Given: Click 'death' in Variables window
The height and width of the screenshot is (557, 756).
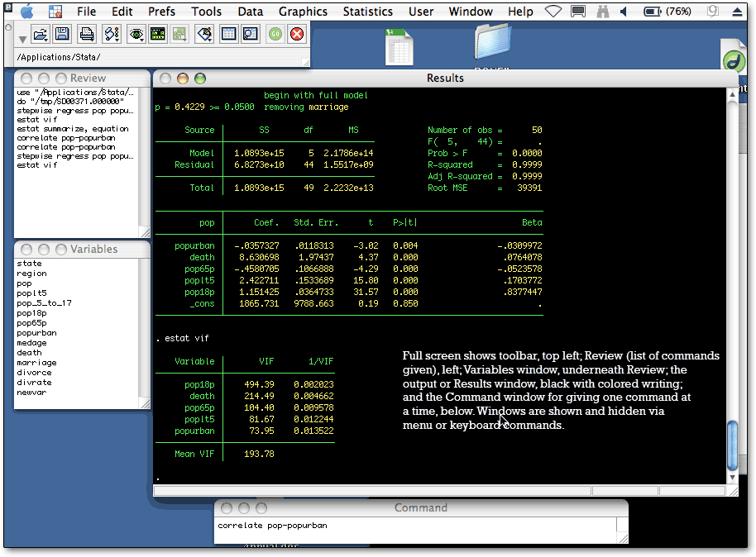Looking at the screenshot, I should 30,353.
